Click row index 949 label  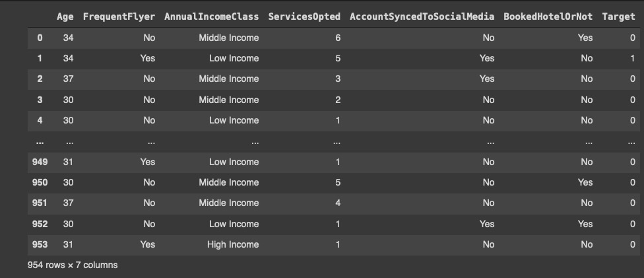[x=40, y=162]
